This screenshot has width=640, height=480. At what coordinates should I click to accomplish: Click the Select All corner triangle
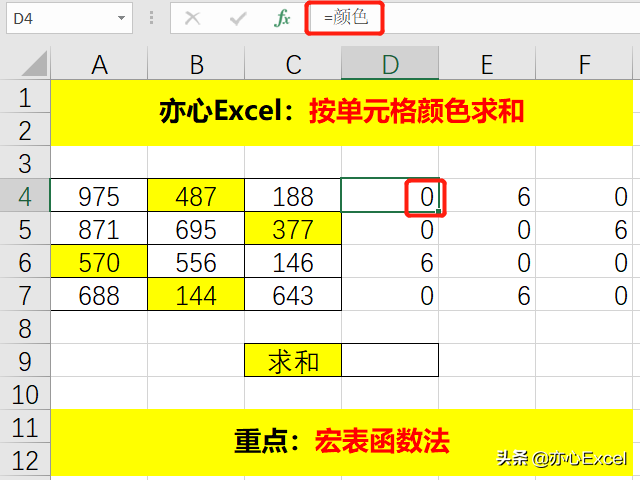pos(34,63)
